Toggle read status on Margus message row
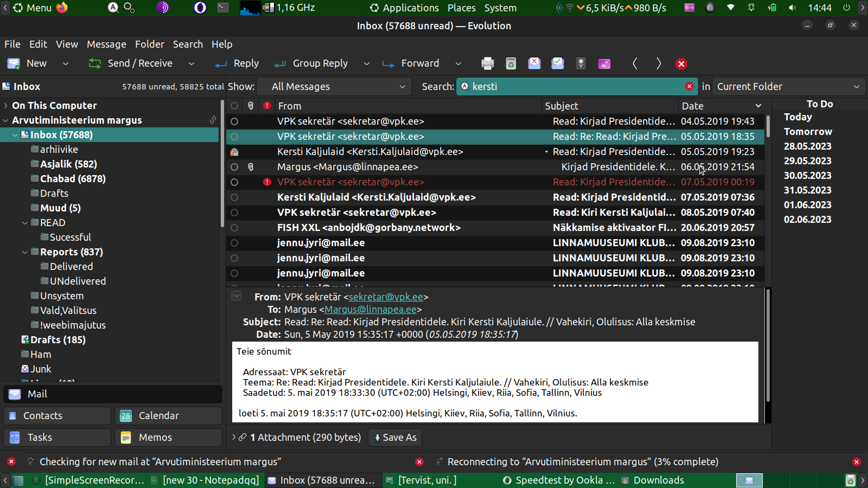The image size is (868, 488). click(x=234, y=167)
